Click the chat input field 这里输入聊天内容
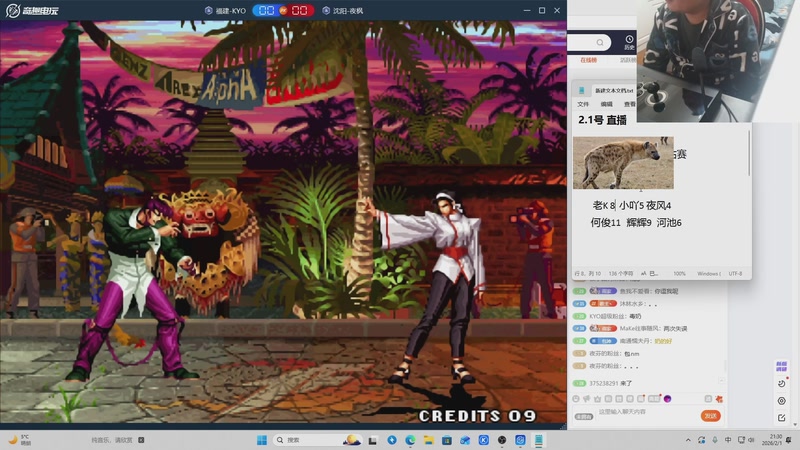Image resolution: width=800 pixels, height=450 pixels. coord(645,412)
